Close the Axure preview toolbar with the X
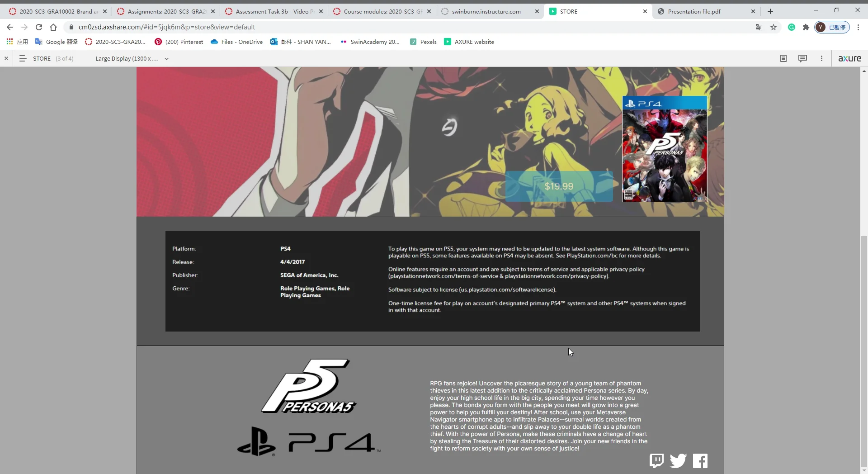 [6, 58]
